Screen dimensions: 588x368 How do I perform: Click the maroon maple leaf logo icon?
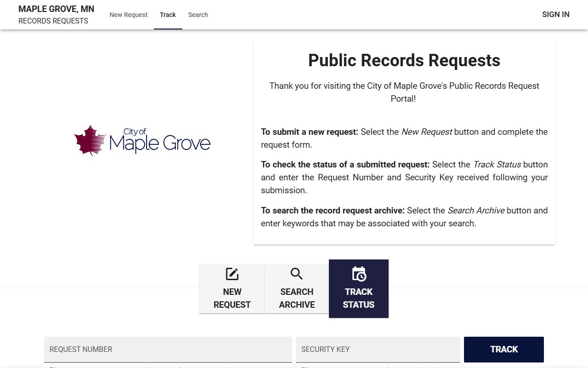point(90,140)
